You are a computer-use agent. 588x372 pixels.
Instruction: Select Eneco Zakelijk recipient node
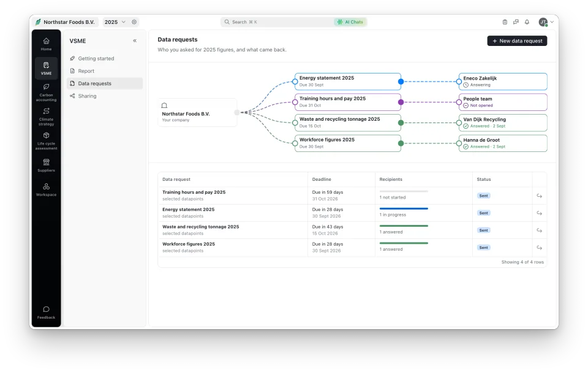503,82
